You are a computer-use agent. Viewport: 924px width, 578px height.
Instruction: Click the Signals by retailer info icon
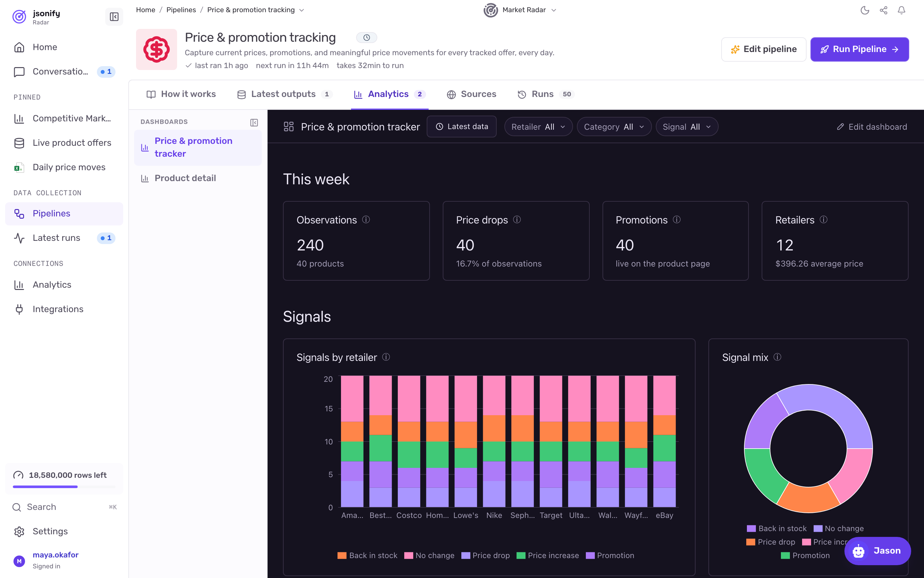click(x=386, y=357)
